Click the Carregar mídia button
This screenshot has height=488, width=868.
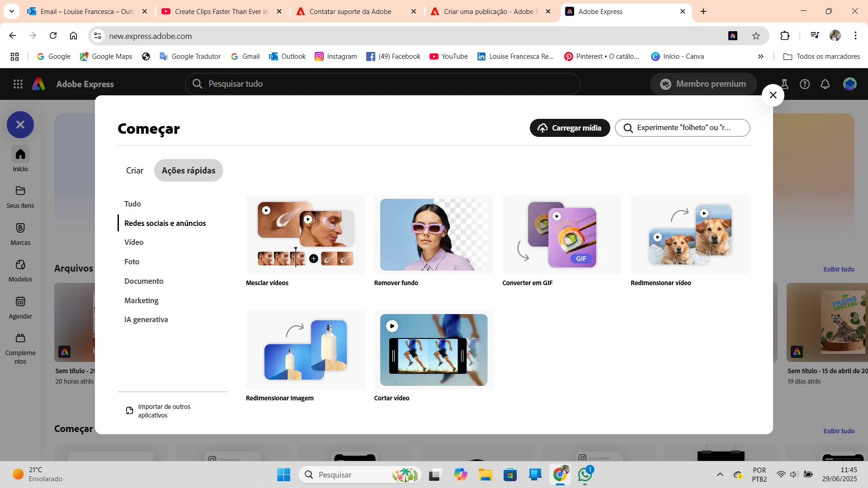point(570,128)
